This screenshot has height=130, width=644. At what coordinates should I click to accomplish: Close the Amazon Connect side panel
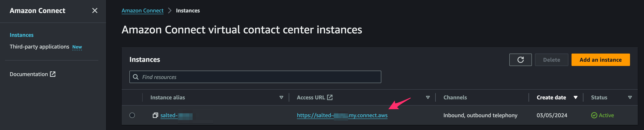[95, 10]
